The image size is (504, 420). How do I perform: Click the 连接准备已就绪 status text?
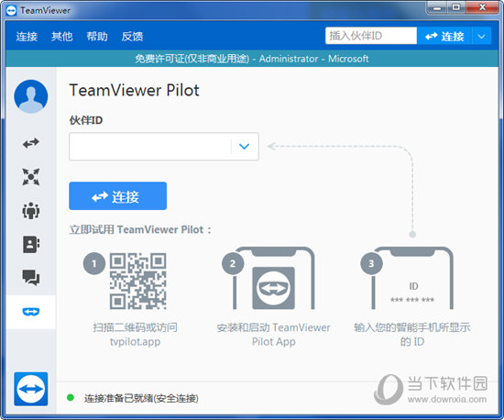pyautogui.click(x=141, y=399)
